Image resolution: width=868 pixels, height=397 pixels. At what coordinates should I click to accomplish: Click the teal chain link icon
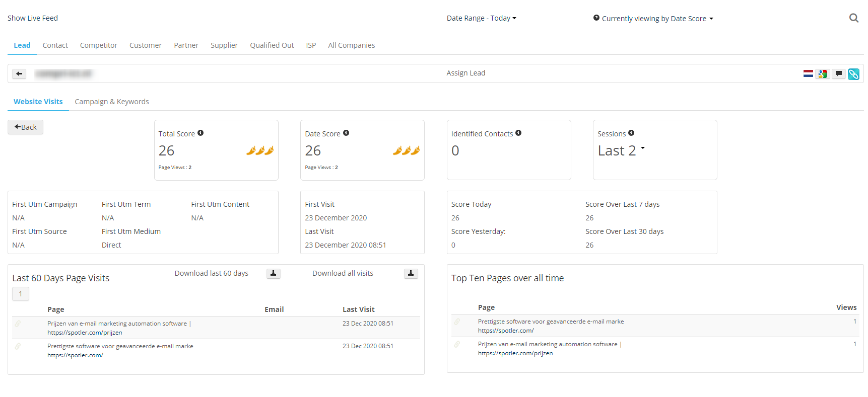[853, 74]
